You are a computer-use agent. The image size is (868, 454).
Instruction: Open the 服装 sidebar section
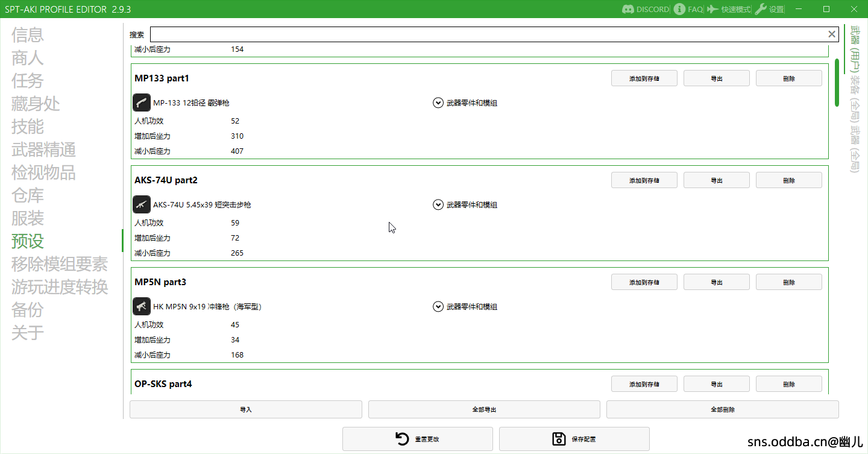pyautogui.click(x=28, y=218)
